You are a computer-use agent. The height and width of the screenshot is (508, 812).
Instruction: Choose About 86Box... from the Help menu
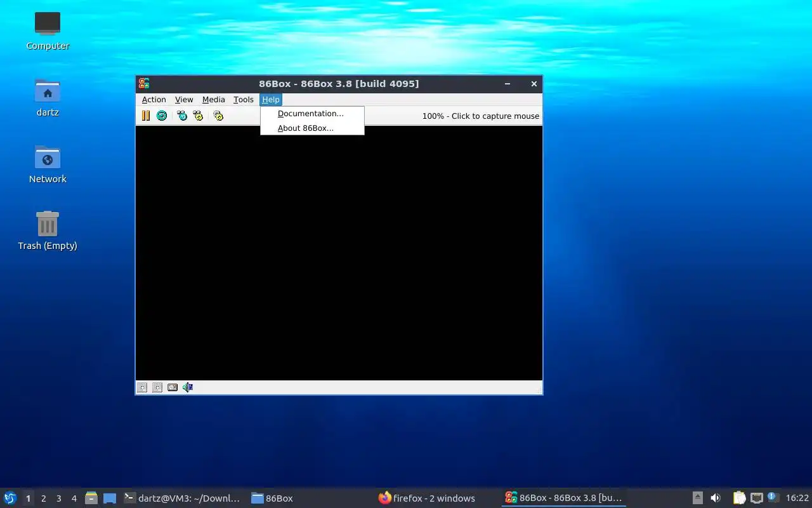tap(312, 128)
